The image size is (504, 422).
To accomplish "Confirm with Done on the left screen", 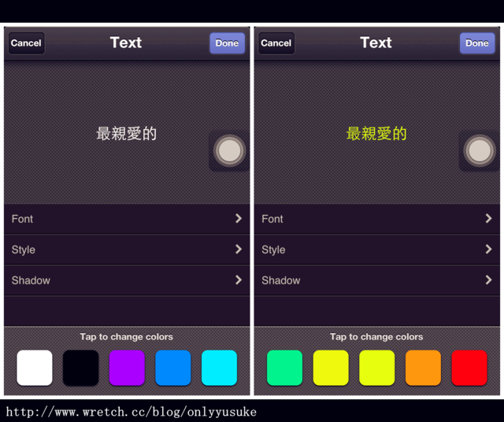I will click(x=227, y=43).
